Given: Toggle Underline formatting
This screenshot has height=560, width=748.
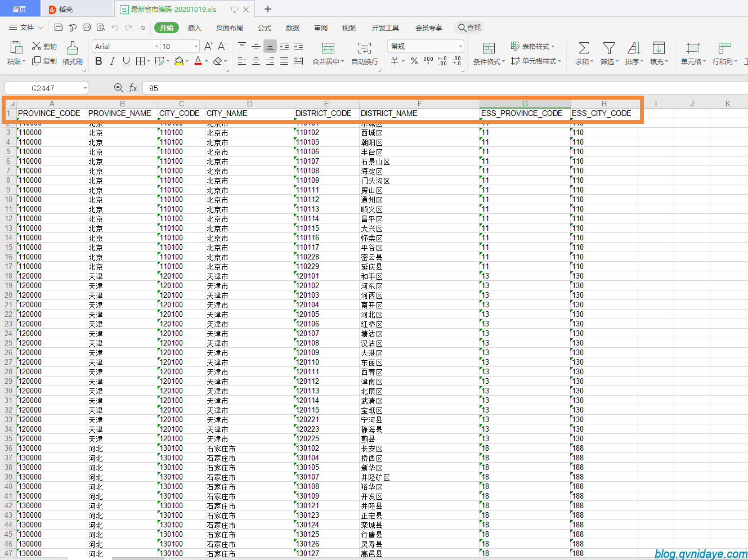Looking at the screenshot, I should coord(126,61).
